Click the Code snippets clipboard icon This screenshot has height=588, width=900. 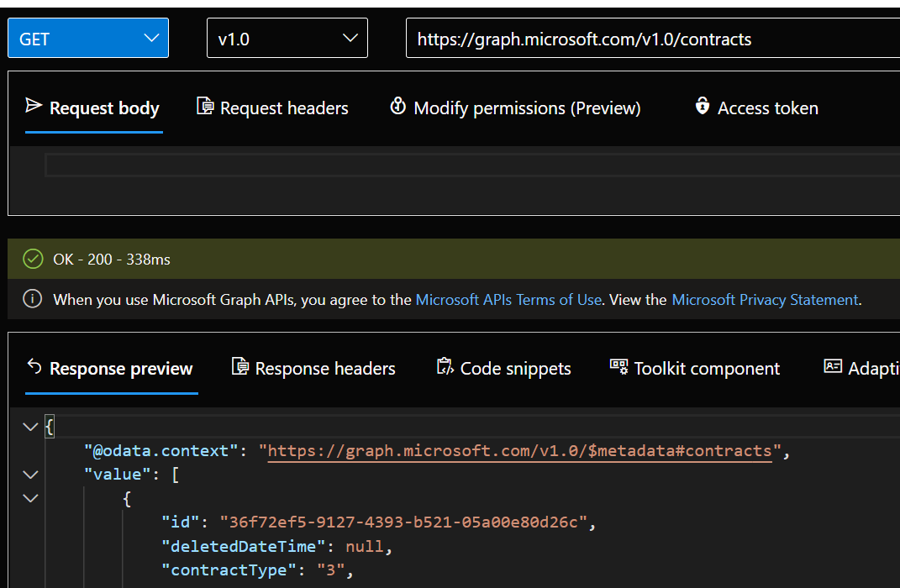[x=445, y=365]
